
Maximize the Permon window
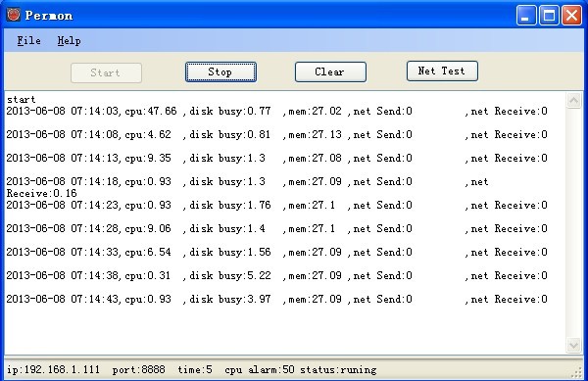coord(549,16)
